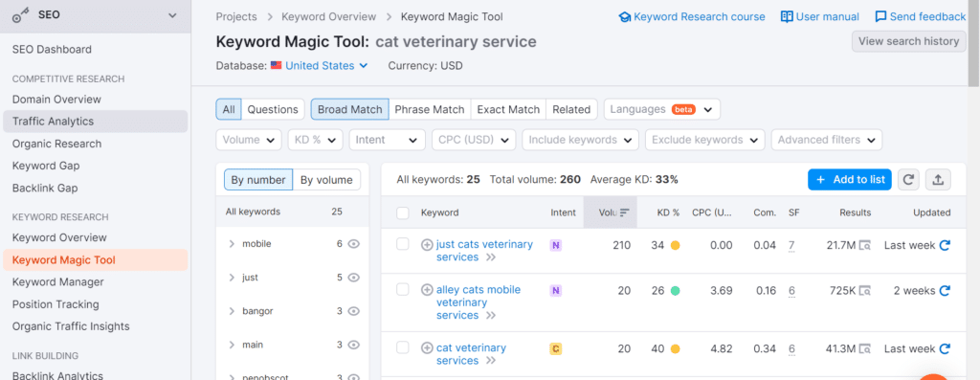Open the Intent filter dropdown
This screenshot has height=380, width=980.
coord(387,140)
